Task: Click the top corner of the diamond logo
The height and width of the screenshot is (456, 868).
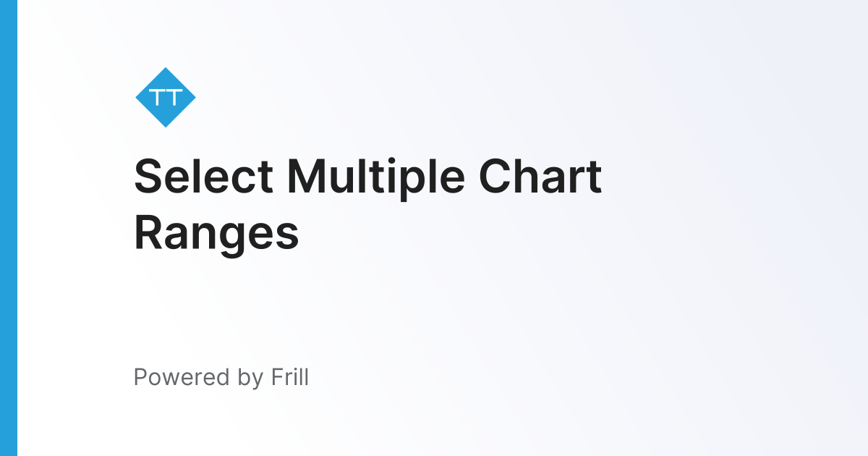Action: click(166, 70)
